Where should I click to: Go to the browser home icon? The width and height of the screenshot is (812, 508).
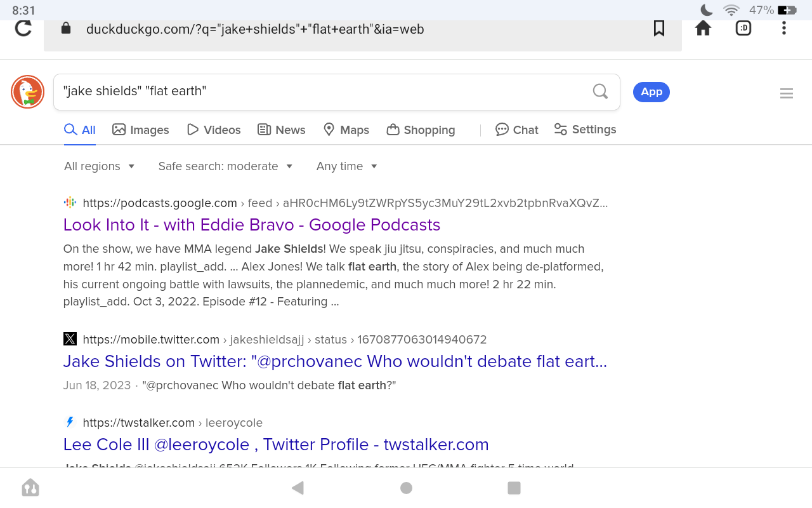pyautogui.click(x=703, y=29)
